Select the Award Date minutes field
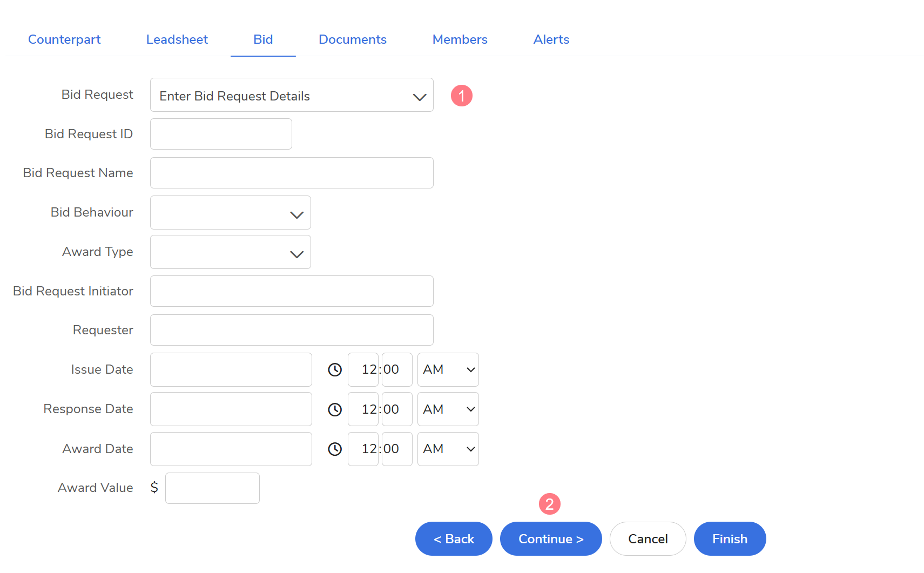Viewport: 924px width, 573px height. (397, 449)
